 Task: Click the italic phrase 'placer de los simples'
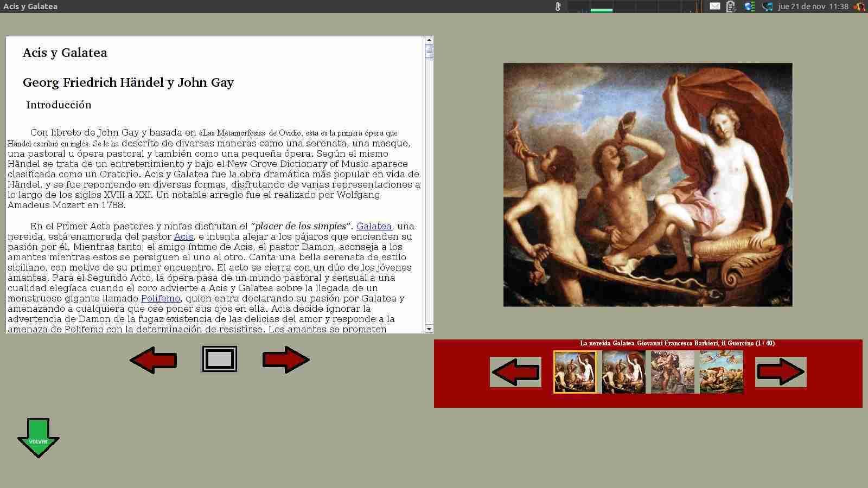coord(301,226)
